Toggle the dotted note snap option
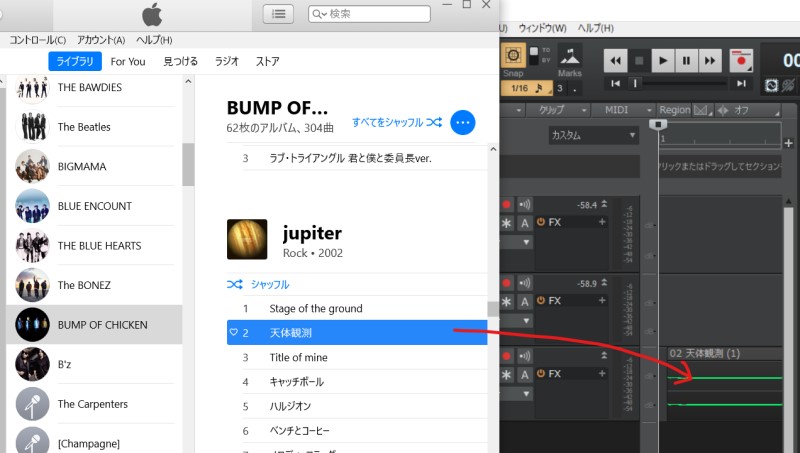This screenshot has height=453, width=800. (x=575, y=88)
